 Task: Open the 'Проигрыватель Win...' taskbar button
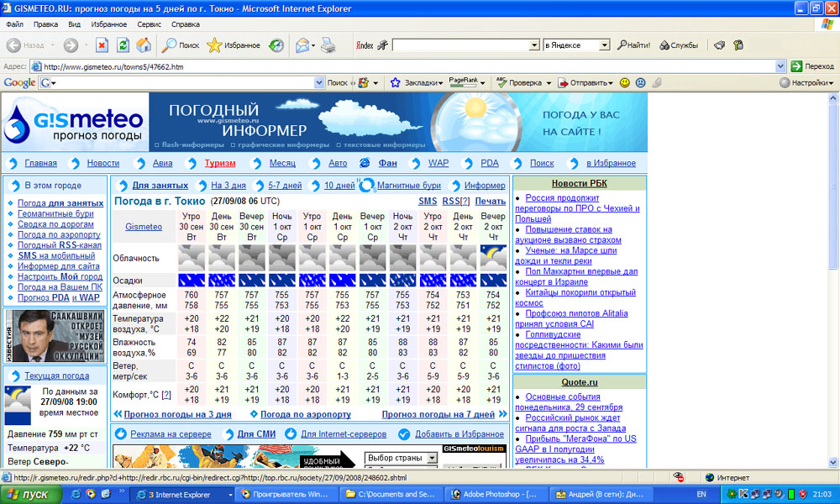(287, 495)
